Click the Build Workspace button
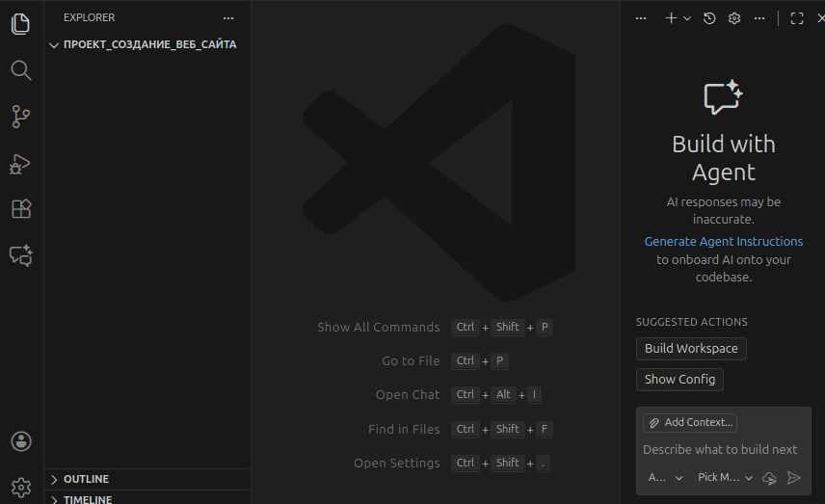 point(691,349)
